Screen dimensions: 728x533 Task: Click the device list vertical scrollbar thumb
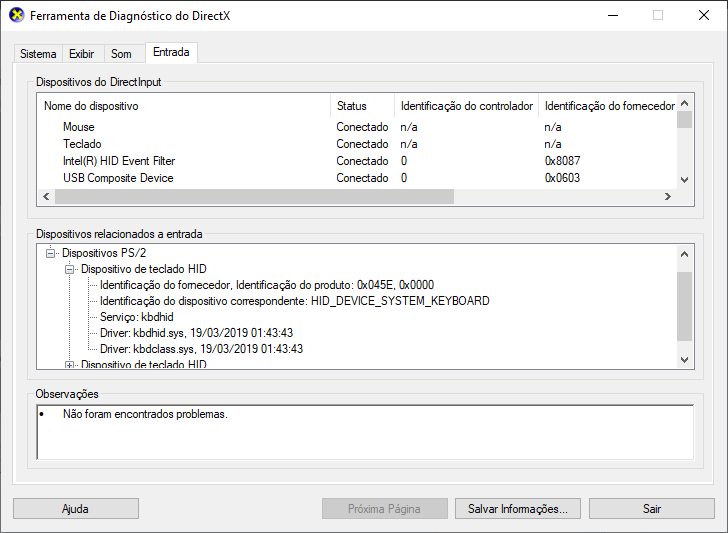pyautogui.click(x=684, y=120)
